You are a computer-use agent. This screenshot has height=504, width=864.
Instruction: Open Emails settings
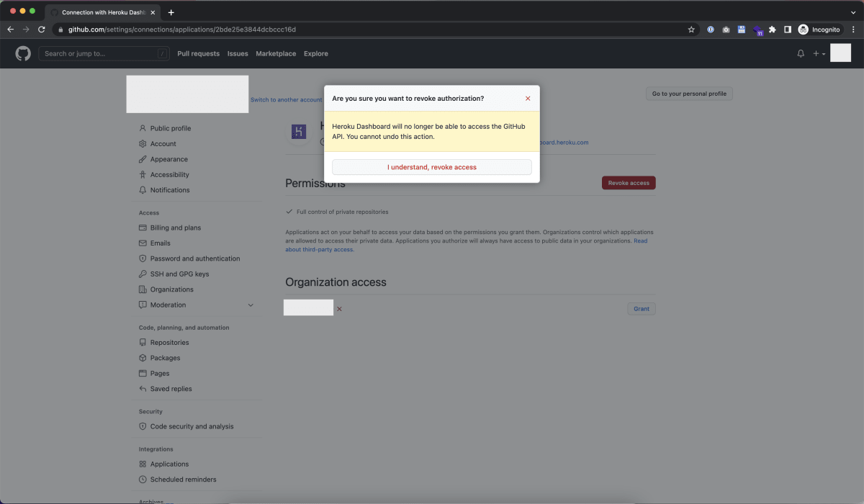(x=161, y=243)
